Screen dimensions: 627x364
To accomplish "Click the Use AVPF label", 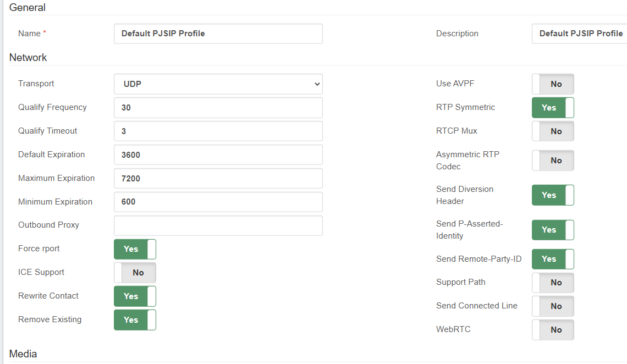I will 455,84.
